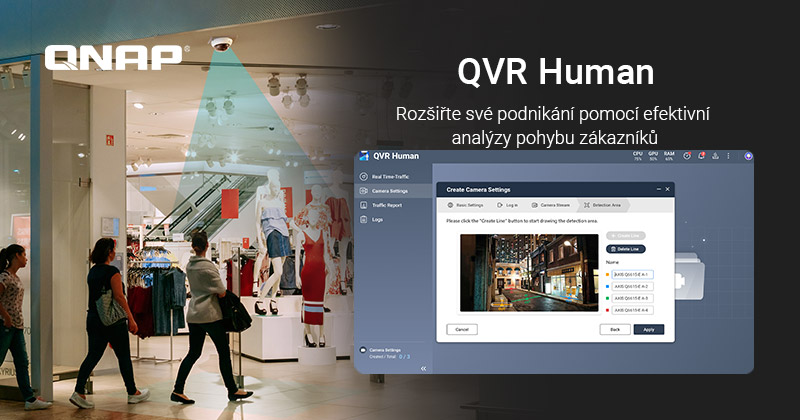This screenshot has width=800, height=420.
Task: Click the QVR Human app logo
Action: click(365, 156)
